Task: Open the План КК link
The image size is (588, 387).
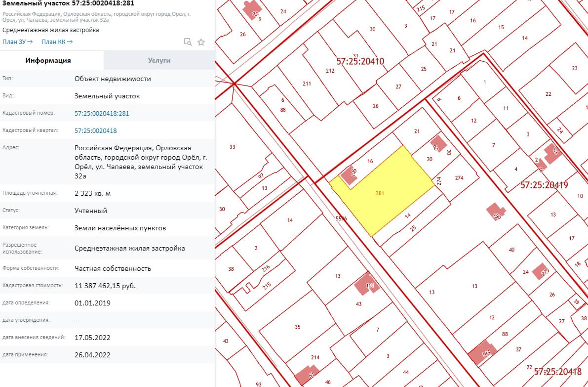Action: (57, 42)
